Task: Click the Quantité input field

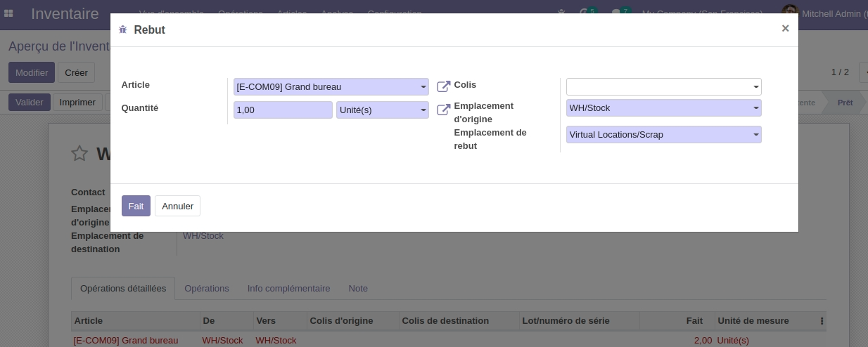Action: pos(283,110)
